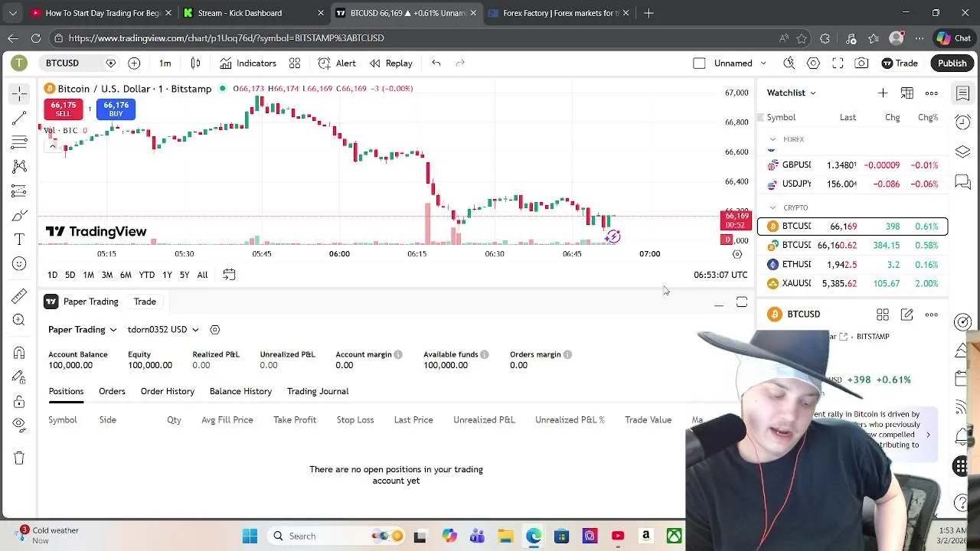Open watchlist advanced view table icon
980x551 pixels.
(907, 93)
